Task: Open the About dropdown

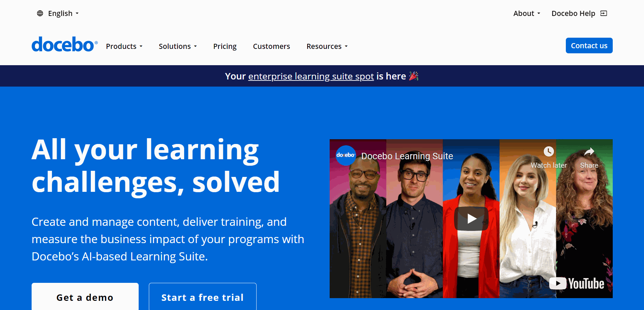Action: click(x=526, y=13)
